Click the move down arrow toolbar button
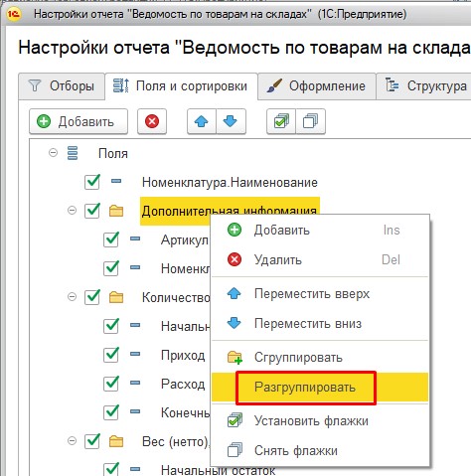Viewport: 471px width, 476px height. pyautogui.click(x=231, y=121)
